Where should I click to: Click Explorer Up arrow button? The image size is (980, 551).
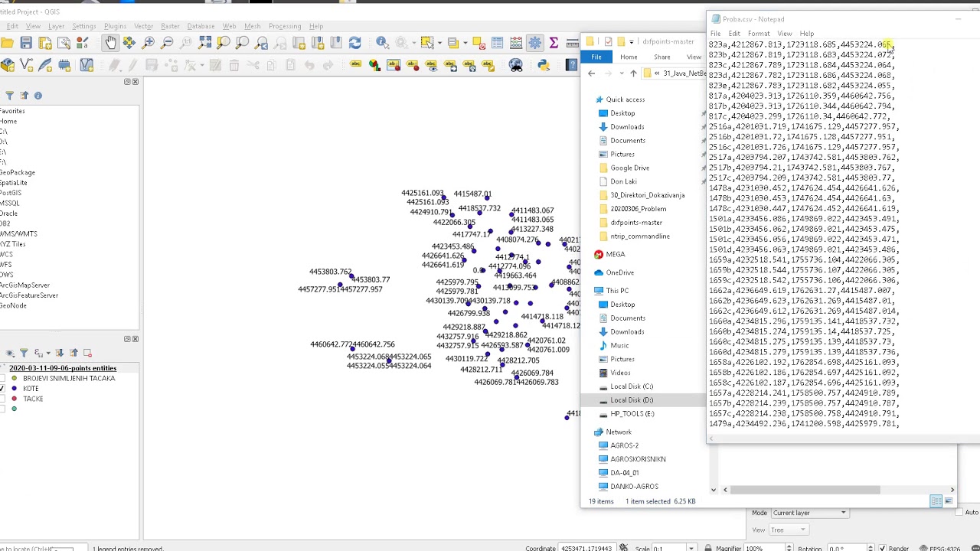point(633,73)
